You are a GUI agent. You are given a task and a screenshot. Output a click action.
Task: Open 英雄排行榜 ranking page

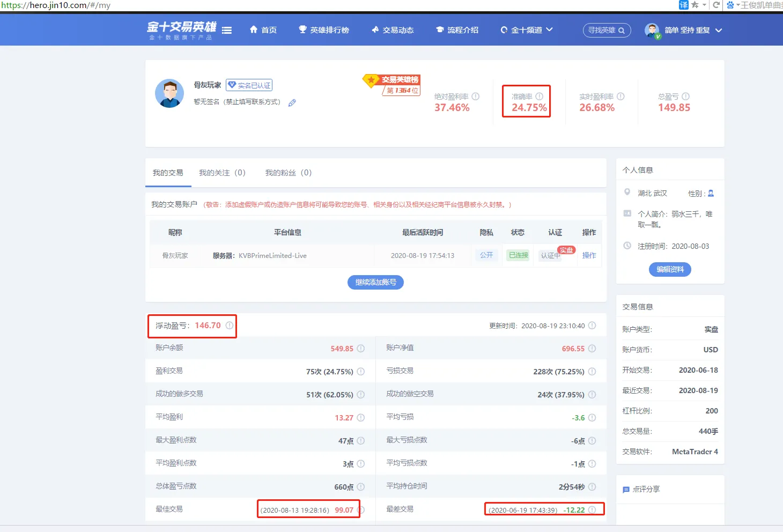(324, 30)
